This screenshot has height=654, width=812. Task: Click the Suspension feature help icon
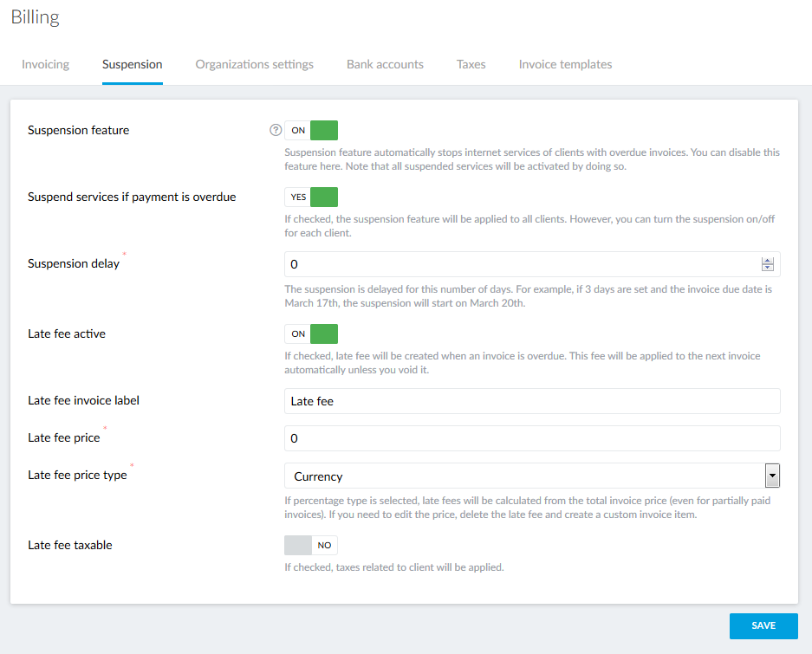[276, 131]
